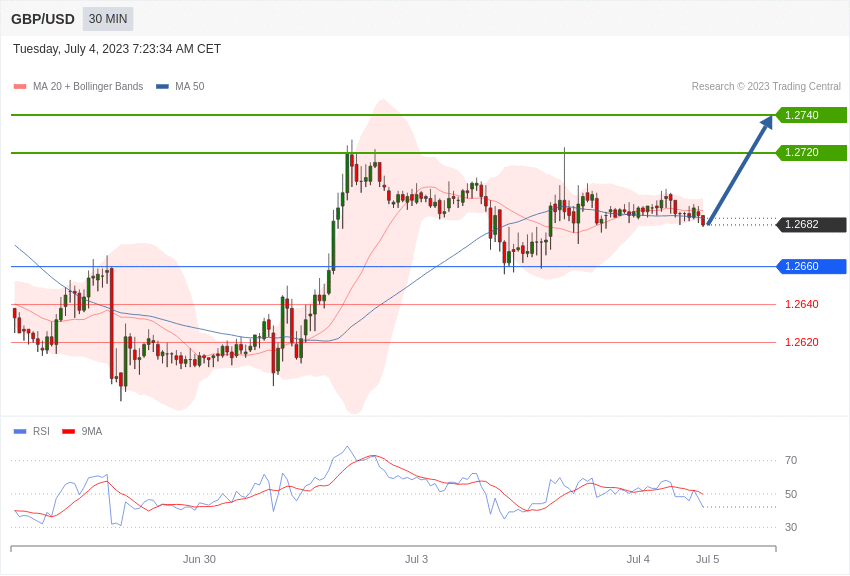The image size is (850, 576).
Task: Click the 1.2660 blue pivot label
Action: click(811, 266)
